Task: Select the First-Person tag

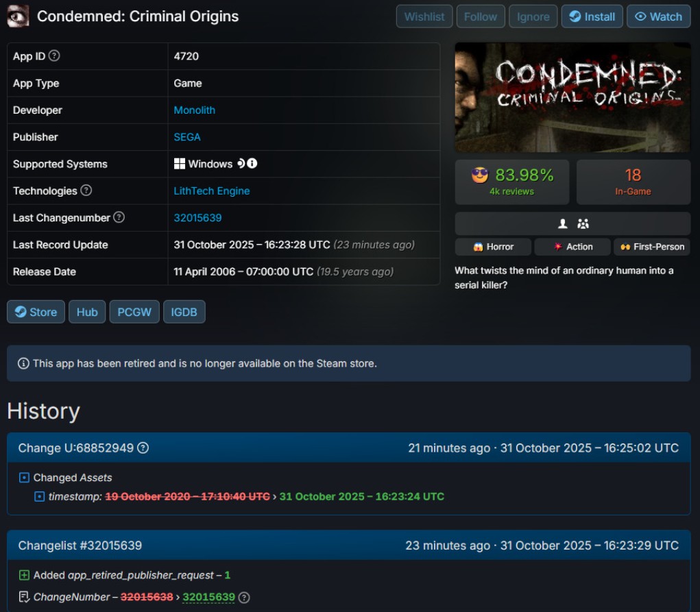Action: tap(651, 247)
